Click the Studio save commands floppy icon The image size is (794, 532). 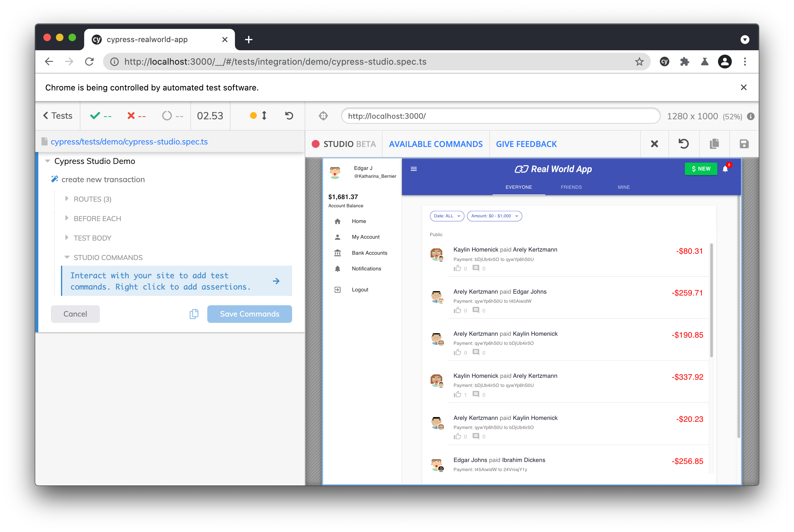[744, 144]
